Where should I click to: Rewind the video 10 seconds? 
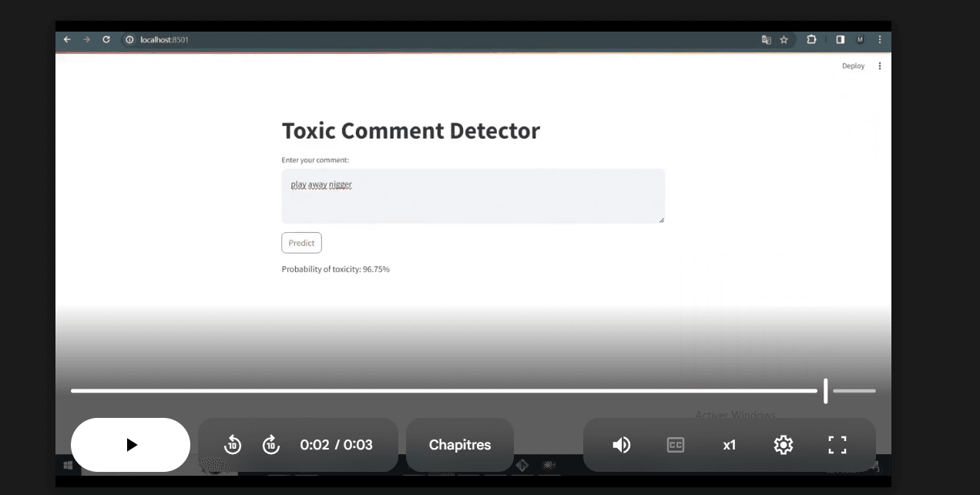233,445
